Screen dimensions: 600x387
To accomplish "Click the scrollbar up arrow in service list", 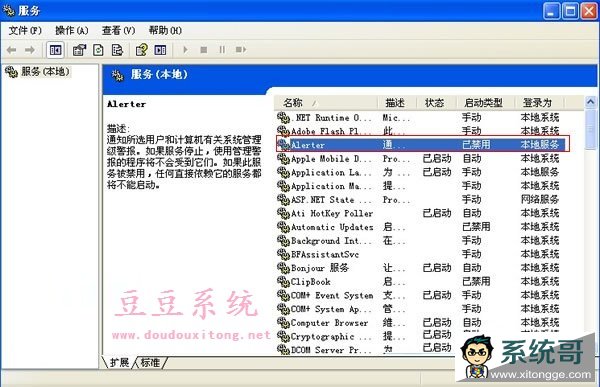I will click(590, 102).
